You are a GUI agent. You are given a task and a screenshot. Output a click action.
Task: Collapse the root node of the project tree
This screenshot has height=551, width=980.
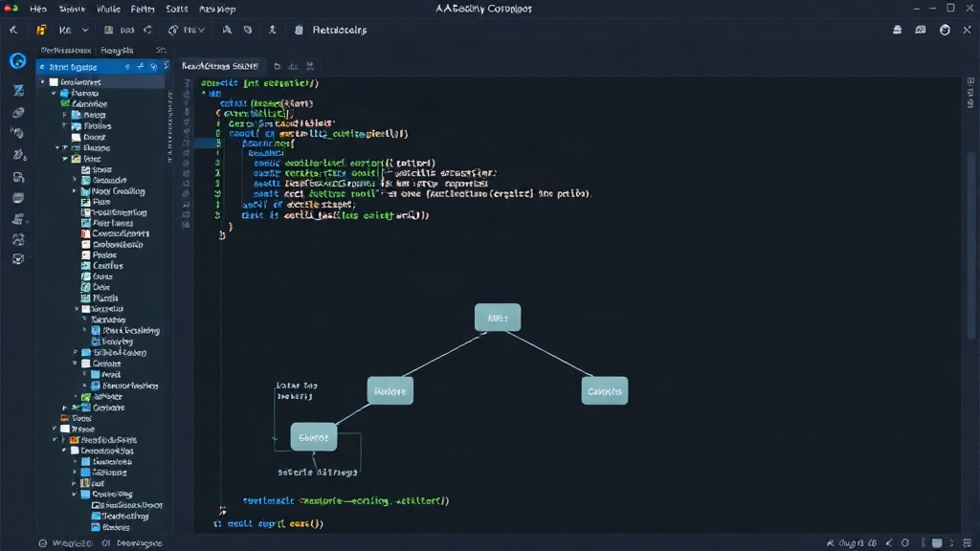coord(42,82)
